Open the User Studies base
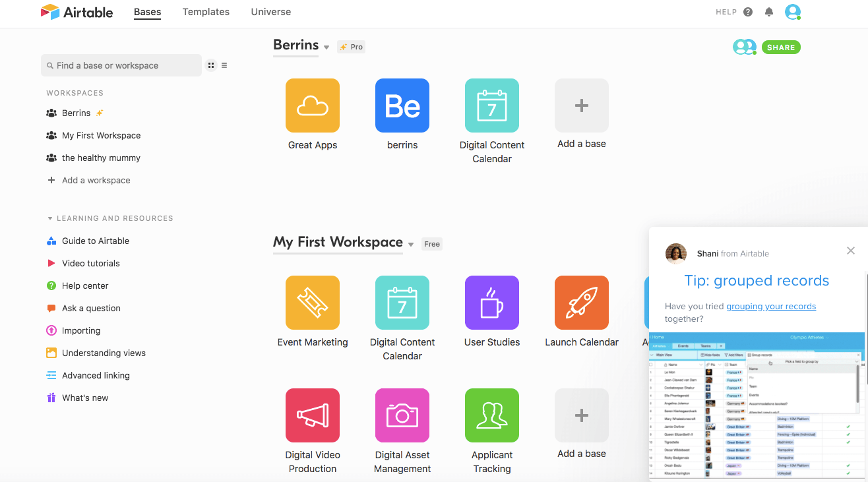This screenshot has width=868, height=482. 492,303
